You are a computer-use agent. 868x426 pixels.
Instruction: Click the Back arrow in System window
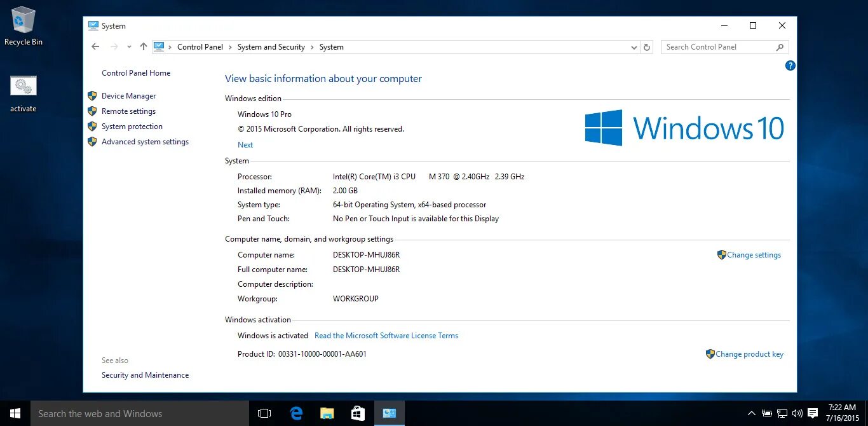(95, 46)
